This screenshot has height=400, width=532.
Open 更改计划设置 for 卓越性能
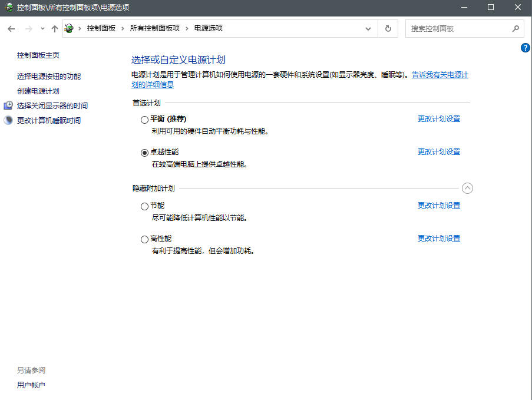point(438,152)
